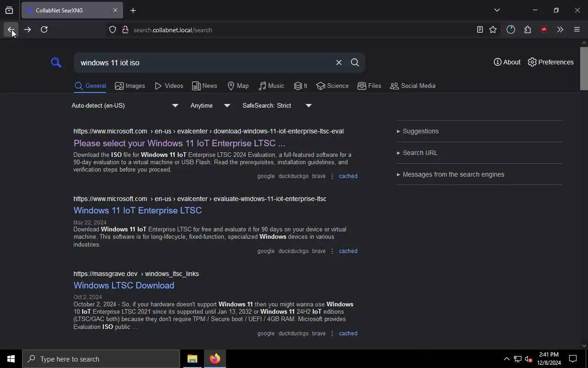Bookmark this page with the star
Screen dimensions: 588x368
(493, 29)
